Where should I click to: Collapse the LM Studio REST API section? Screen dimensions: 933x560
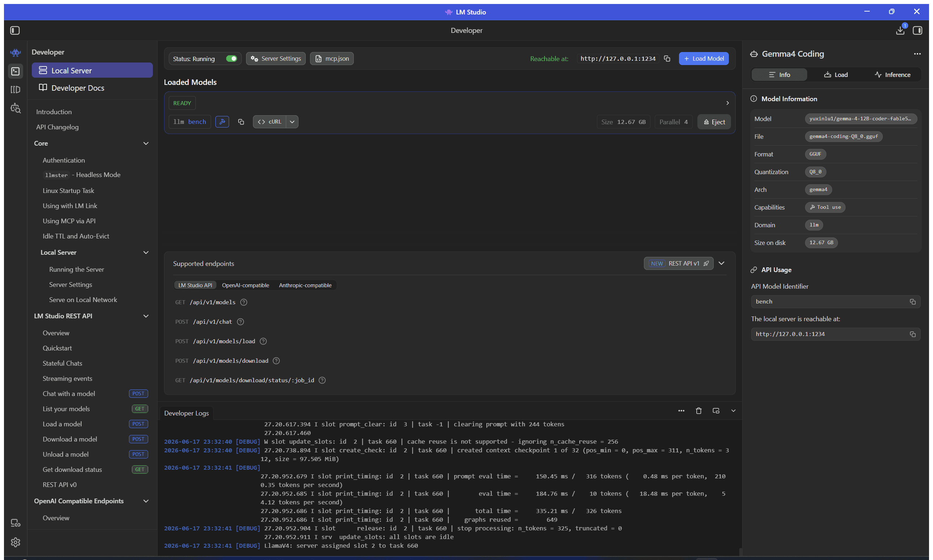[146, 316]
